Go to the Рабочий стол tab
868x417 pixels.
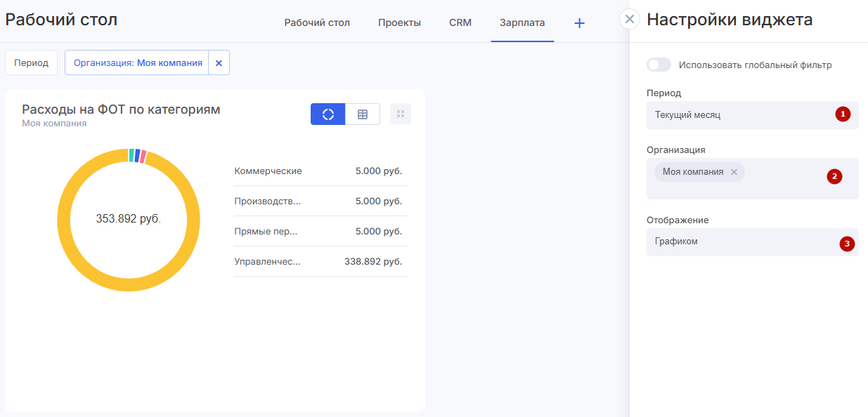[x=317, y=22]
